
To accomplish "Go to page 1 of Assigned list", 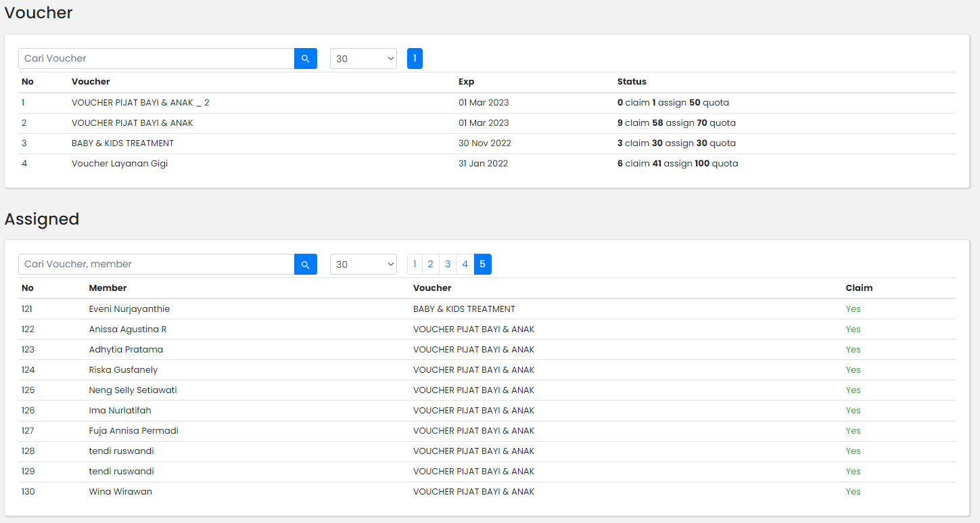I will click(415, 265).
